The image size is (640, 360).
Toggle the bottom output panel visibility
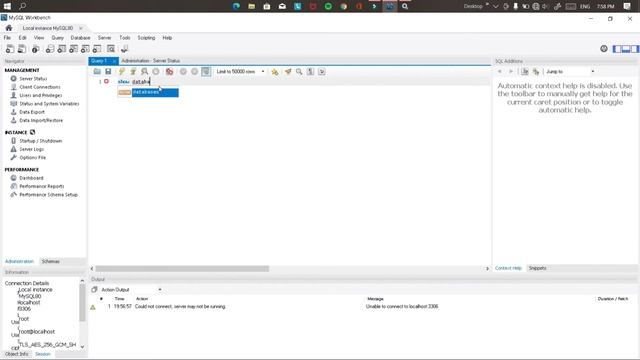(626, 49)
